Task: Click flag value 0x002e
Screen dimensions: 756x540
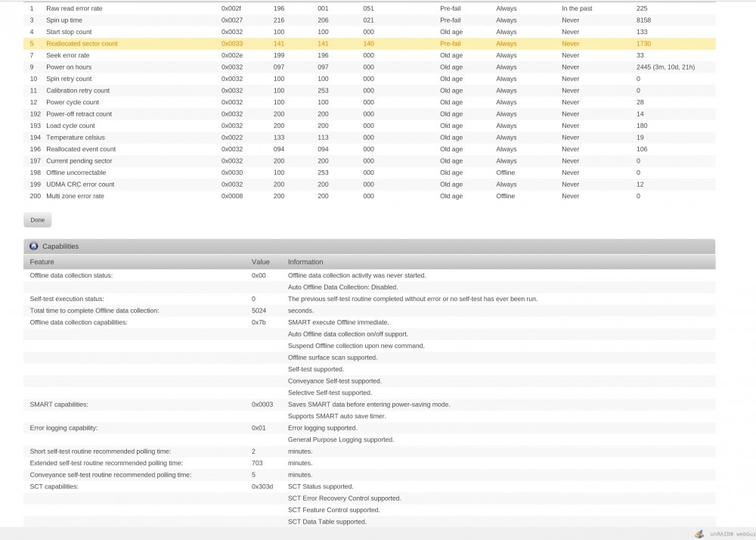Action: pos(232,55)
